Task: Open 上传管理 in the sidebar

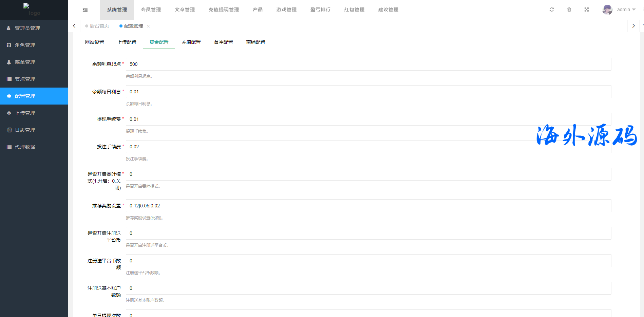Action: pyautogui.click(x=25, y=113)
